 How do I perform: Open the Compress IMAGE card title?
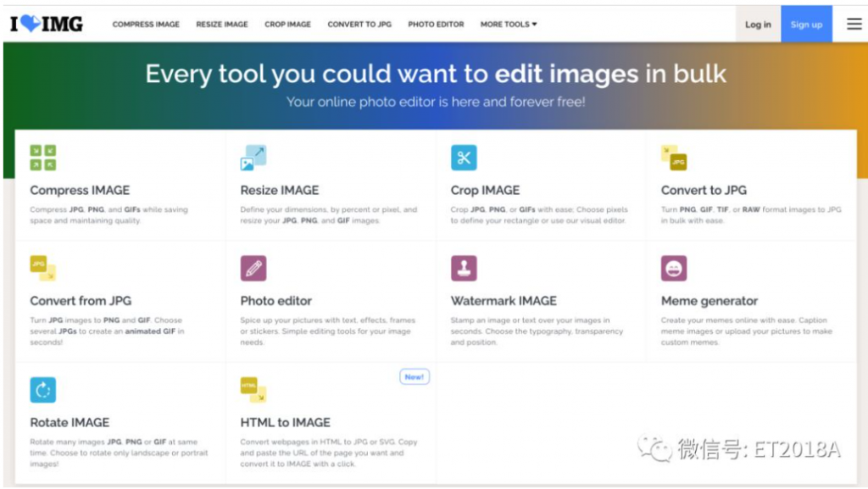[x=80, y=191]
